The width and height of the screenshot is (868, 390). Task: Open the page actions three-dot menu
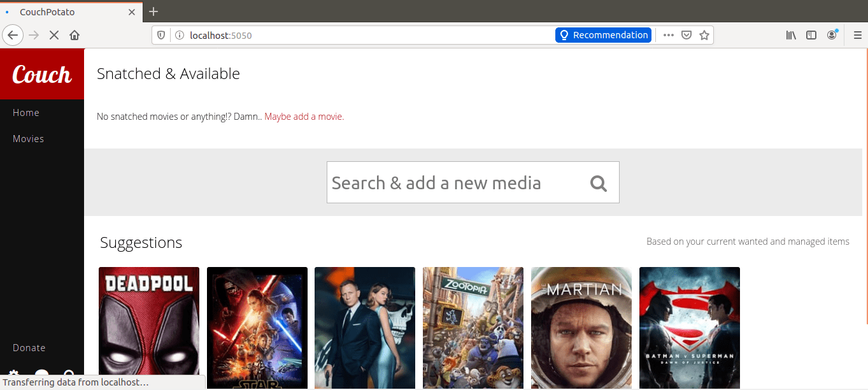668,35
